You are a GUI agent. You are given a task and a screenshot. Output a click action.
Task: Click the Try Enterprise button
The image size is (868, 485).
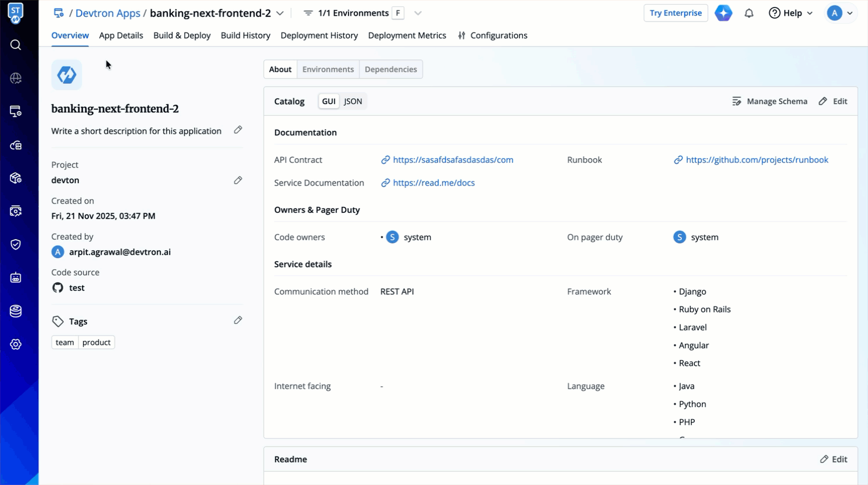675,13
